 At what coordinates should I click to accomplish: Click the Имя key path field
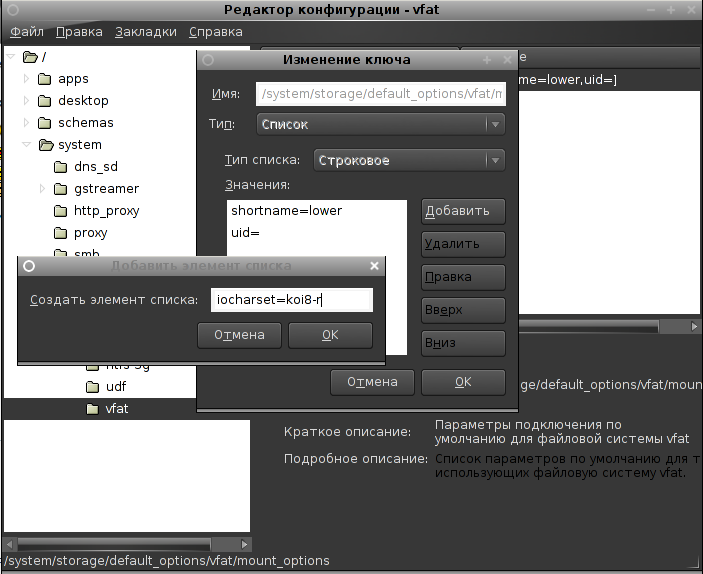click(381, 94)
